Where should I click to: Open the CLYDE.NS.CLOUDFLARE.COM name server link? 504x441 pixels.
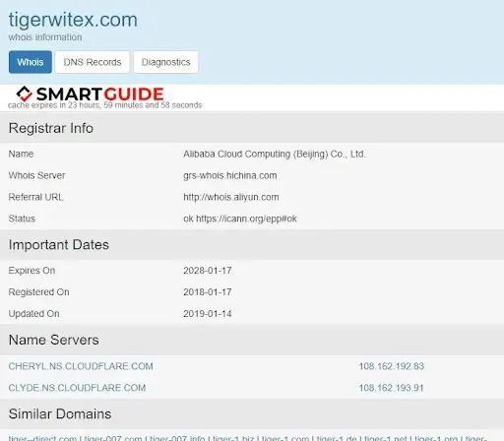[77, 388]
